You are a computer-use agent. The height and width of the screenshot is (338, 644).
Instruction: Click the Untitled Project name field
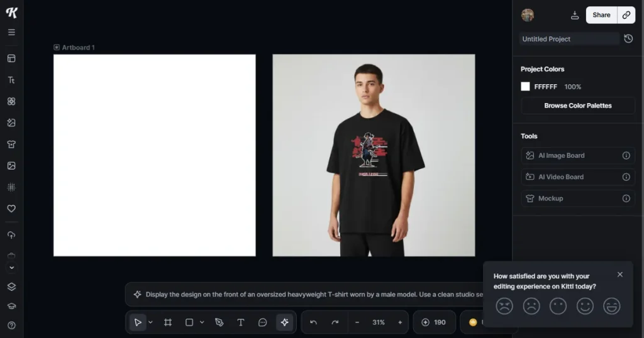click(x=569, y=39)
